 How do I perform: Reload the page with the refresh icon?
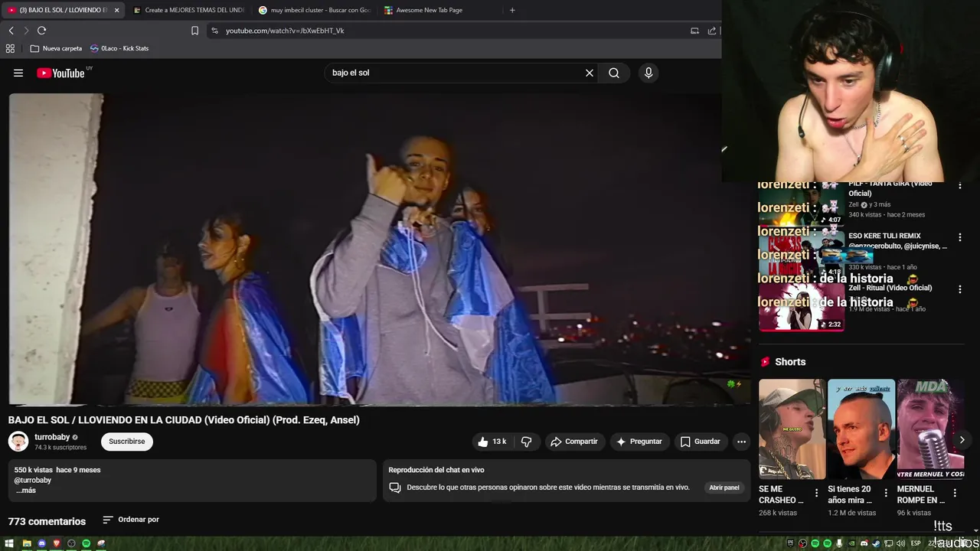coord(41,31)
